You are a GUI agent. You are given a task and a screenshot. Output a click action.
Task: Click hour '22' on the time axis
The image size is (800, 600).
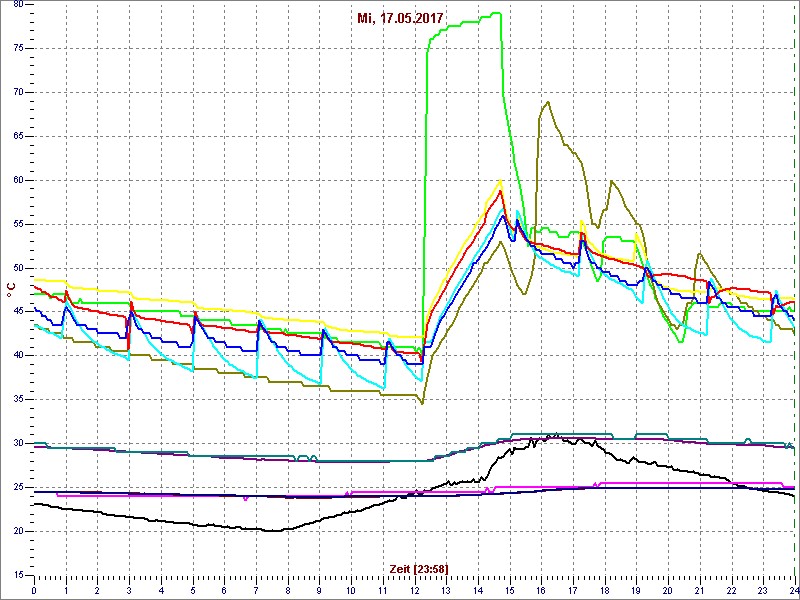tap(732, 590)
